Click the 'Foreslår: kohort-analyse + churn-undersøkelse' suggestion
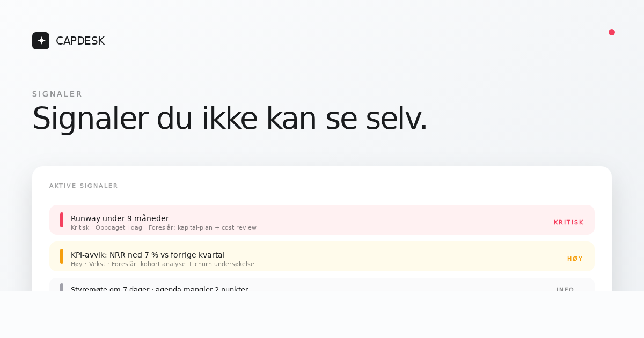 point(182,264)
